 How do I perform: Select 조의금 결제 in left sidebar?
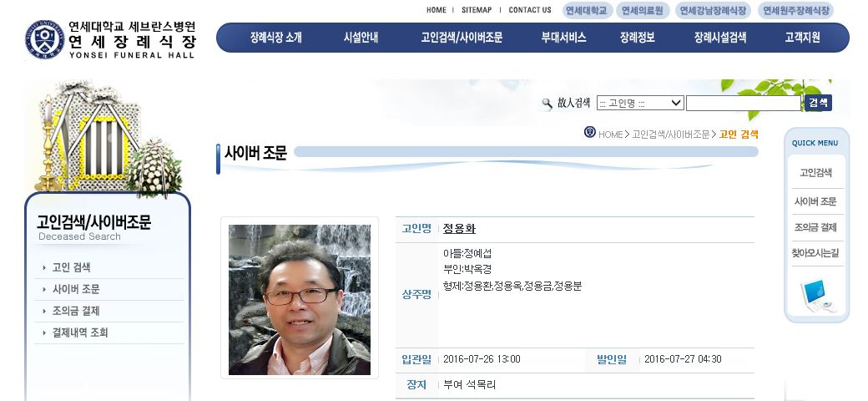point(75,312)
